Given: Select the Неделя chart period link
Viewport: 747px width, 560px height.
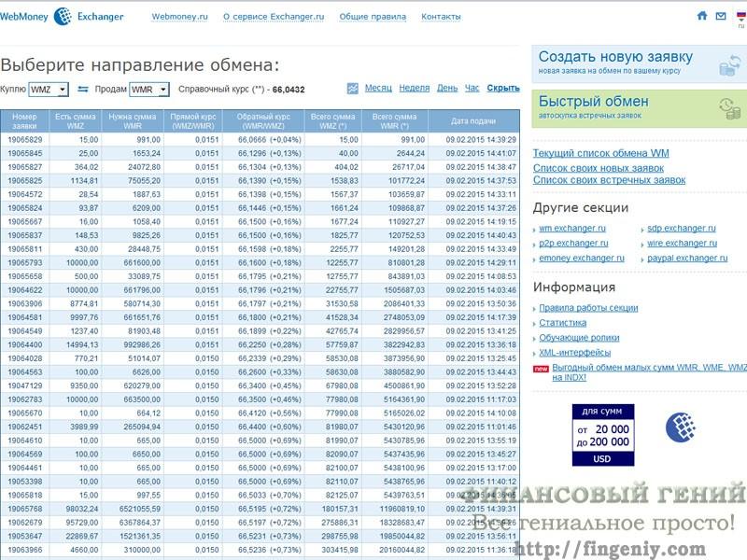Looking at the screenshot, I should coord(414,88).
